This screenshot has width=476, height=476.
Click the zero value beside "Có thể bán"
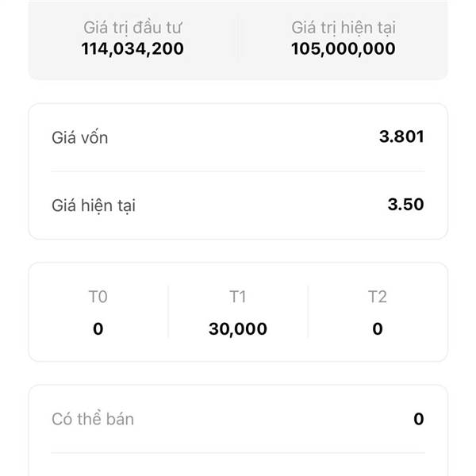click(x=419, y=419)
